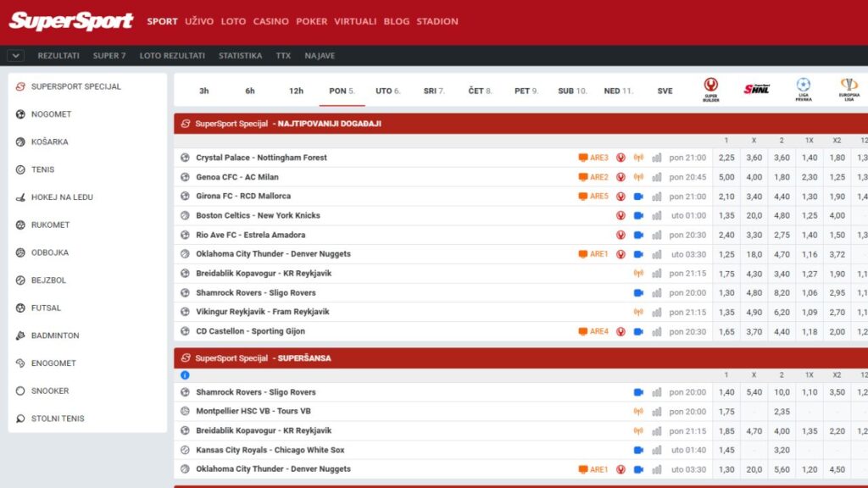Open the Shamrock Rovers - Sligo Rovers Superšansa match
The height and width of the screenshot is (488, 868).
click(x=256, y=392)
